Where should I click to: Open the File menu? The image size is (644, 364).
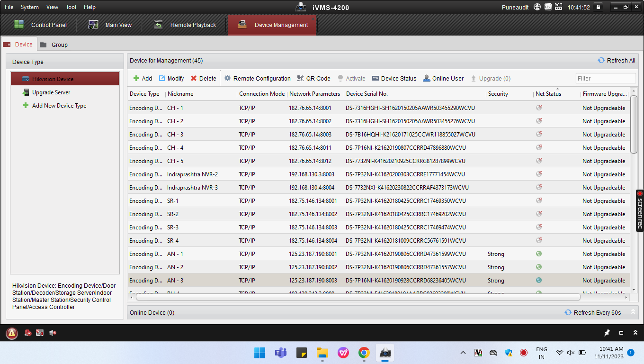click(x=9, y=7)
